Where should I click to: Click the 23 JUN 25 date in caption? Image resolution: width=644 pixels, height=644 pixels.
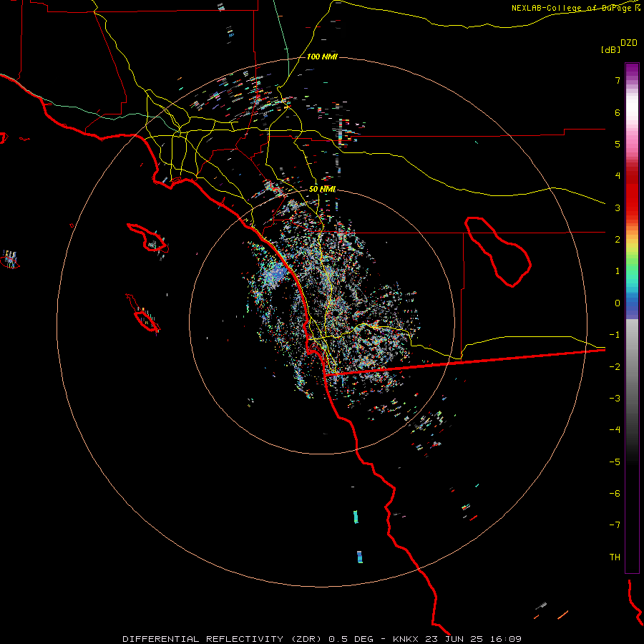coord(453,639)
